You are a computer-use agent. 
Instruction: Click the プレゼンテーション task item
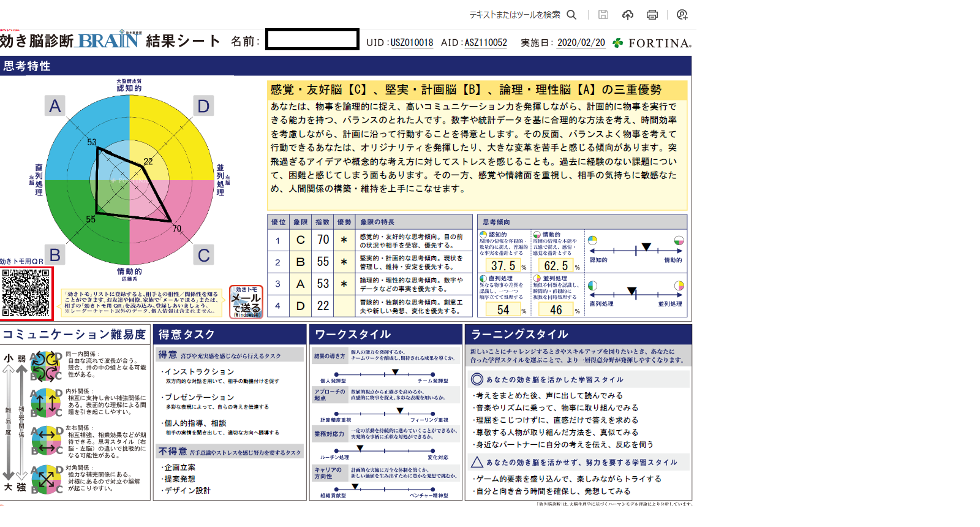coord(198,398)
